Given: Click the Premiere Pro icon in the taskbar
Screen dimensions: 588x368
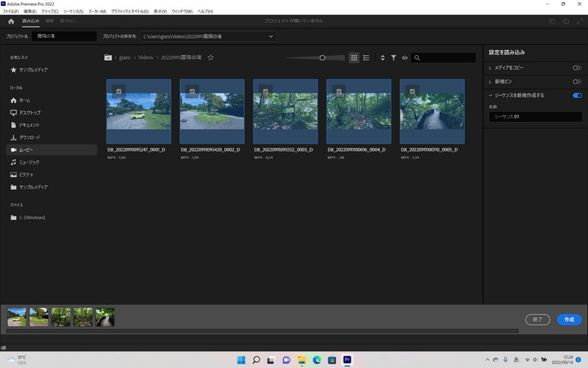Looking at the screenshot, I should 348,360.
